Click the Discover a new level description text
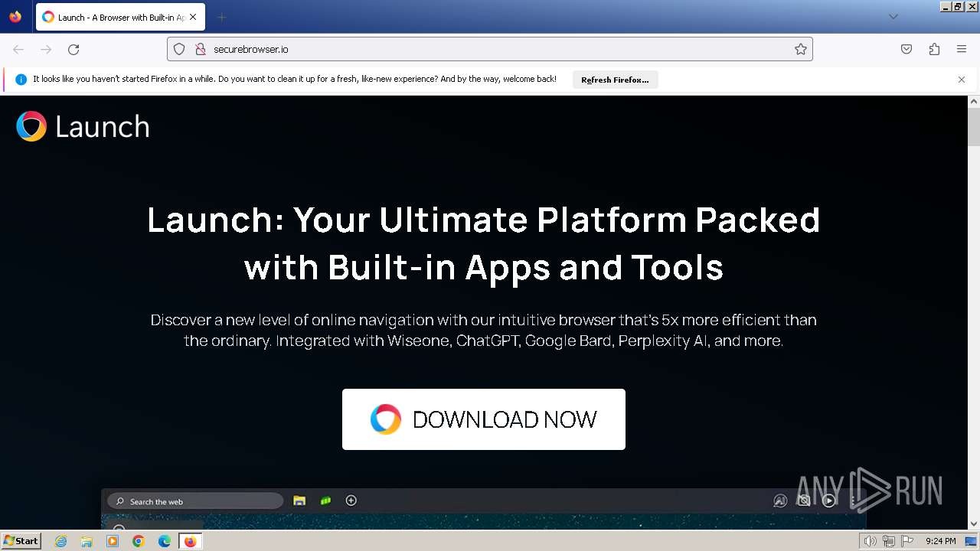Image resolution: width=980 pixels, height=551 pixels. click(484, 331)
